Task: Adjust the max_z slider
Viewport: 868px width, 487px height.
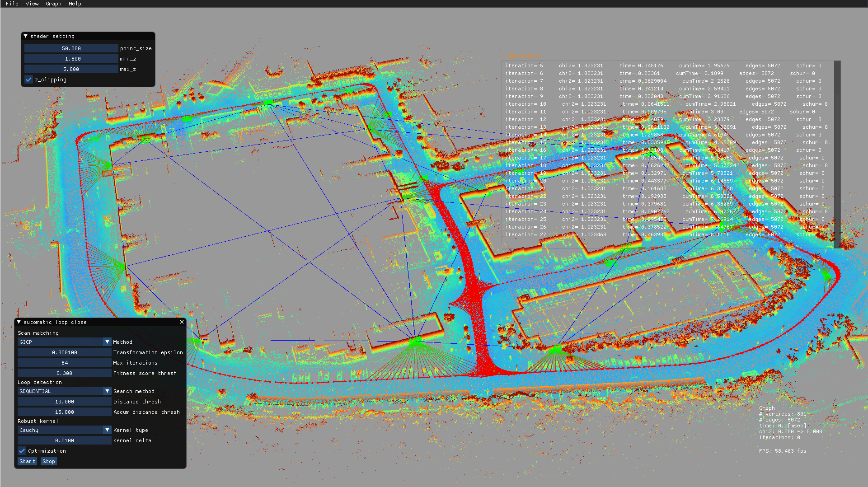Action: coord(71,69)
